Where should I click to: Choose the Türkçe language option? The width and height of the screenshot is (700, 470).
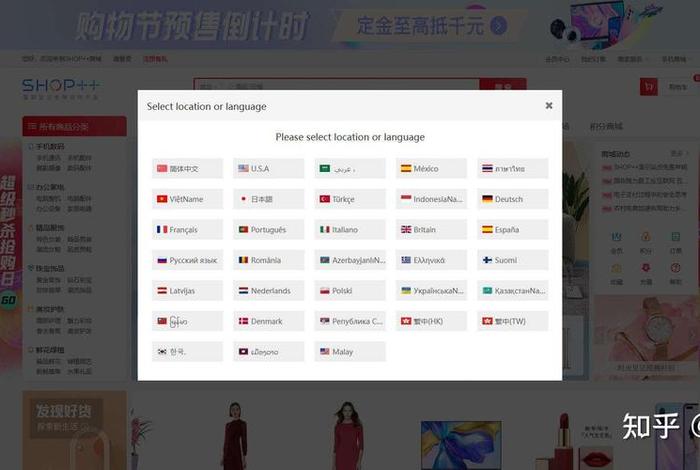point(350,199)
